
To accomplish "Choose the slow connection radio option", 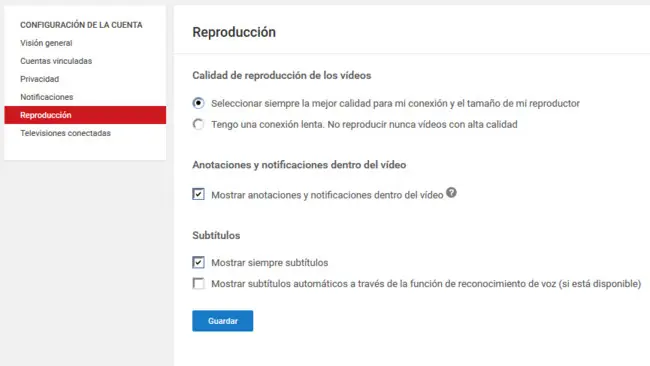I will click(199, 124).
